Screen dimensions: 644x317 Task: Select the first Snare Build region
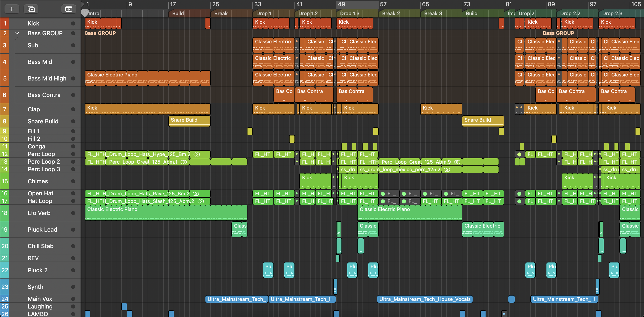coord(189,121)
